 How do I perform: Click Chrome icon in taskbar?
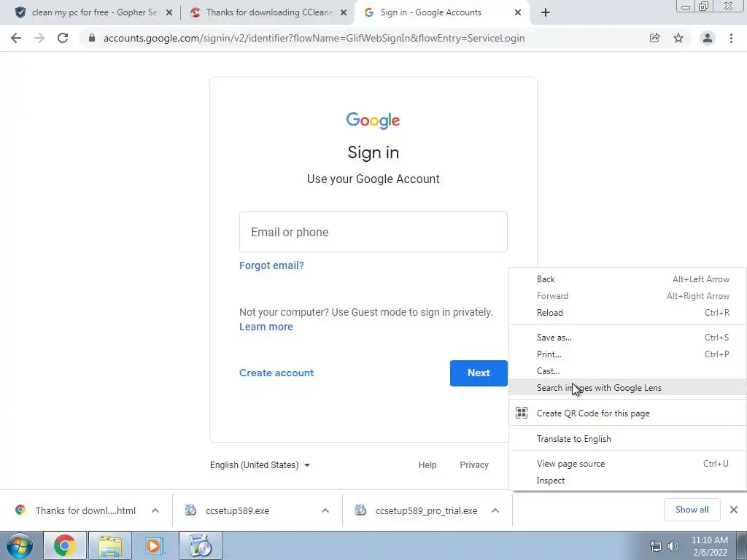[65, 545]
